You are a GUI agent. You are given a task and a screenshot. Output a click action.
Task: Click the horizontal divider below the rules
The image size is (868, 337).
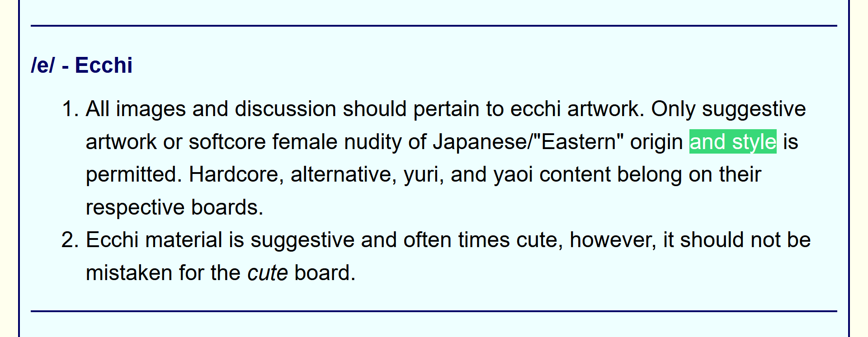point(434,311)
